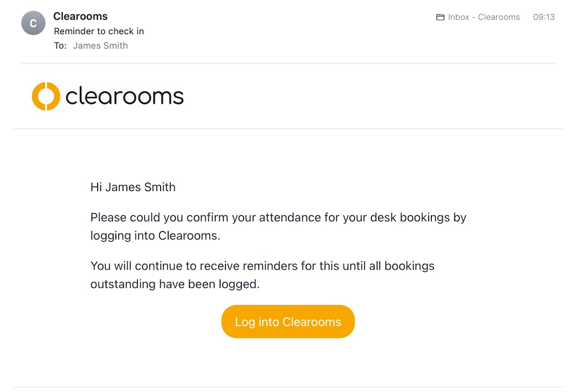Click the divider line below the login button

click(x=288, y=387)
